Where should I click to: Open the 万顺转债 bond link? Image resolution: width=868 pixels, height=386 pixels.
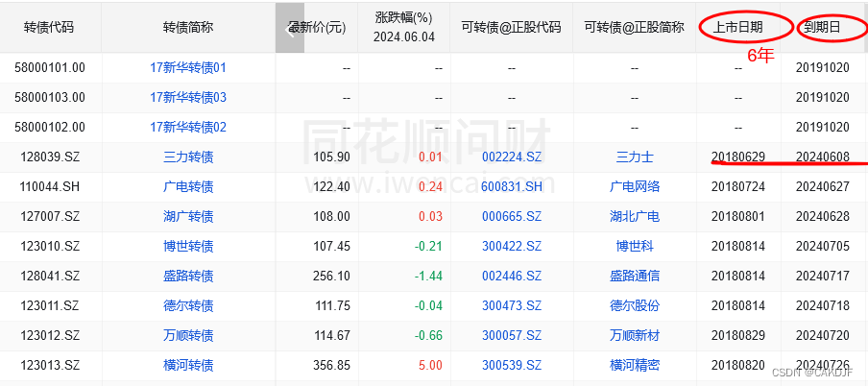pyautogui.click(x=188, y=336)
